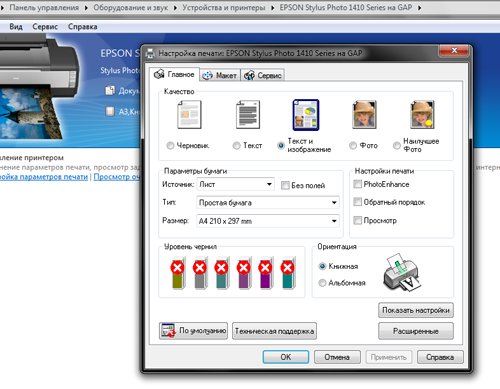Switch to the Макет tab
500x389 pixels.
220,76
